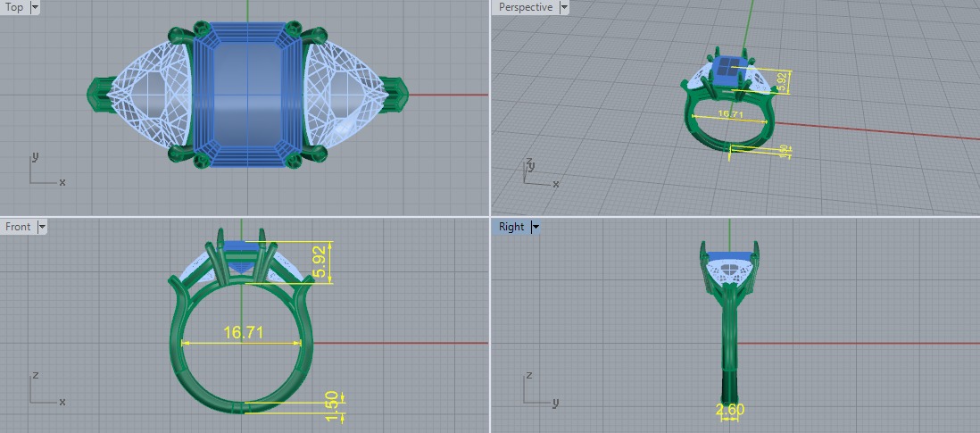Select the left trillion side stone in Top view

coord(150,95)
